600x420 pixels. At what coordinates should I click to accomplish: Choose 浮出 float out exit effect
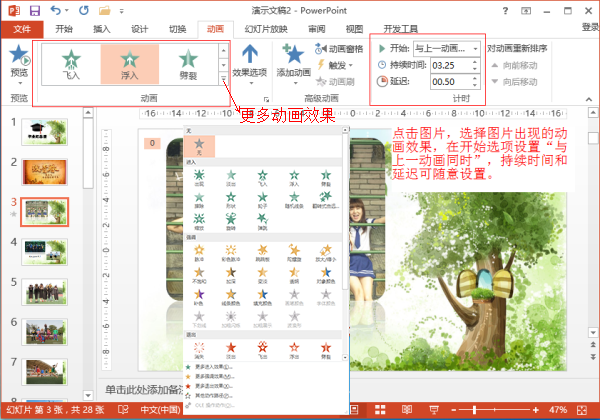(294, 350)
